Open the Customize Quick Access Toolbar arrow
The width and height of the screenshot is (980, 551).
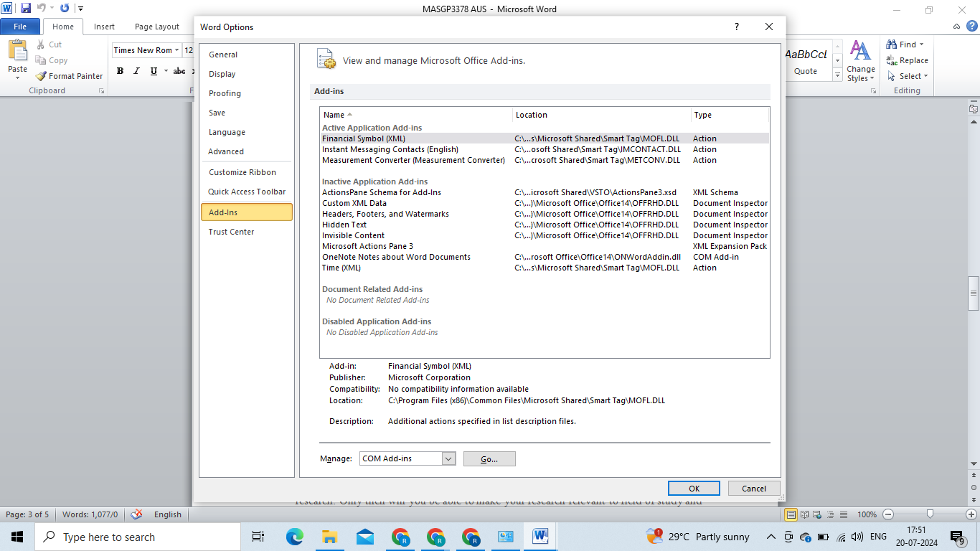pyautogui.click(x=80, y=9)
